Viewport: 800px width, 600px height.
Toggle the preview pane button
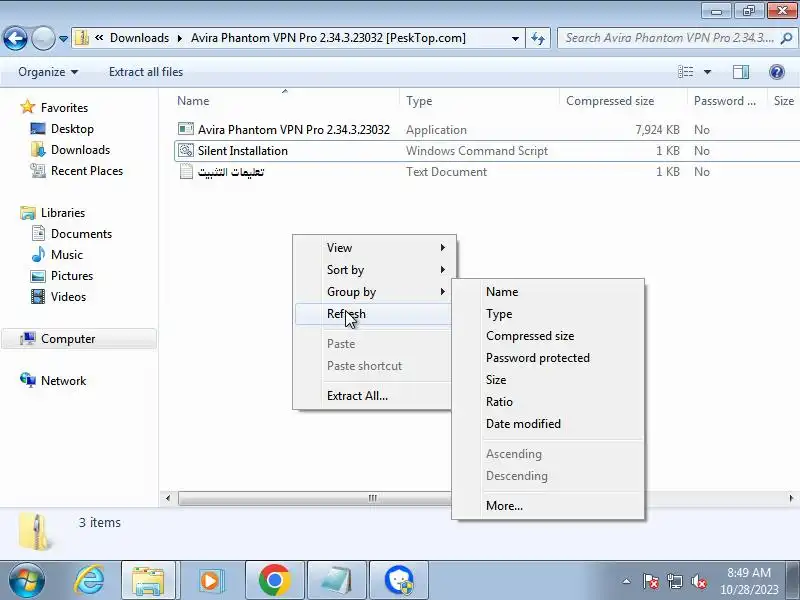[741, 72]
